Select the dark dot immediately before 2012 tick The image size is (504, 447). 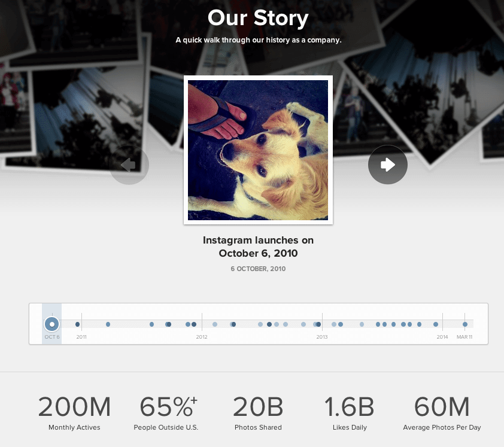pos(194,324)
